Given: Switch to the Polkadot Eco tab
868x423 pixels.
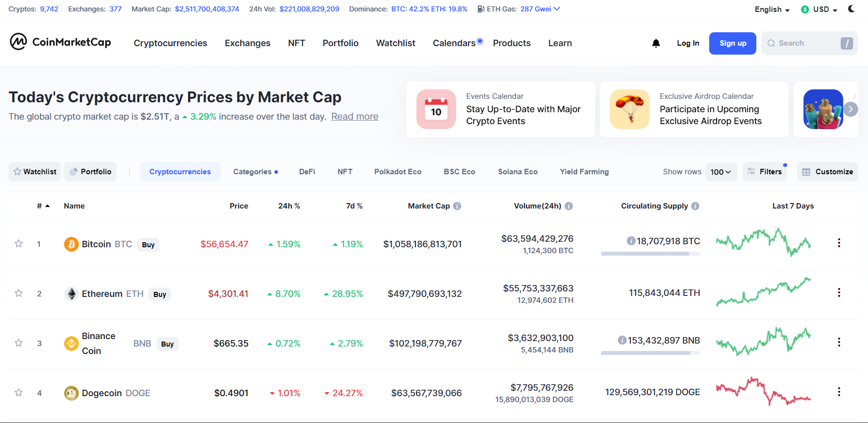Looking at the screenshot, I should [398, 172].
